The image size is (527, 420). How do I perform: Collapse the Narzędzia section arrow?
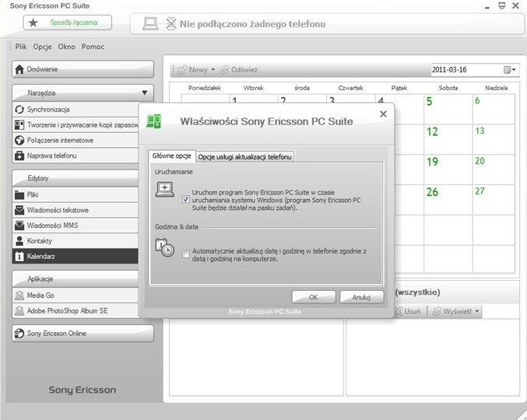point(145,93)
